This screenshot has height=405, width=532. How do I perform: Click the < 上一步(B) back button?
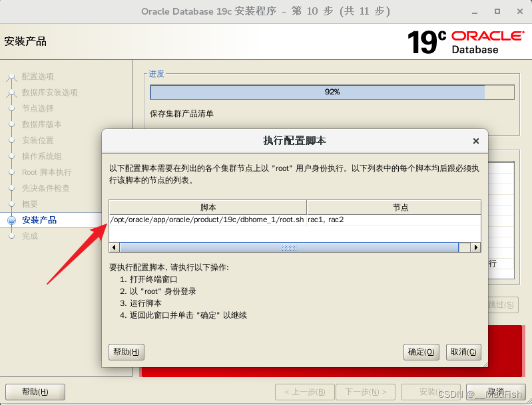tap(305, 392)
